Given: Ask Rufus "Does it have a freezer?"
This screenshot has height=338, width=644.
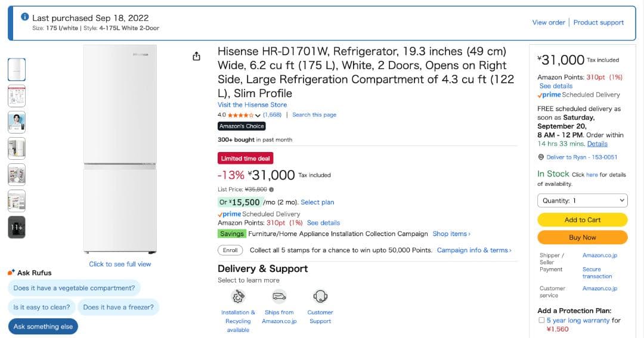Looking at the screenshot, I should (x=118, y=308).
